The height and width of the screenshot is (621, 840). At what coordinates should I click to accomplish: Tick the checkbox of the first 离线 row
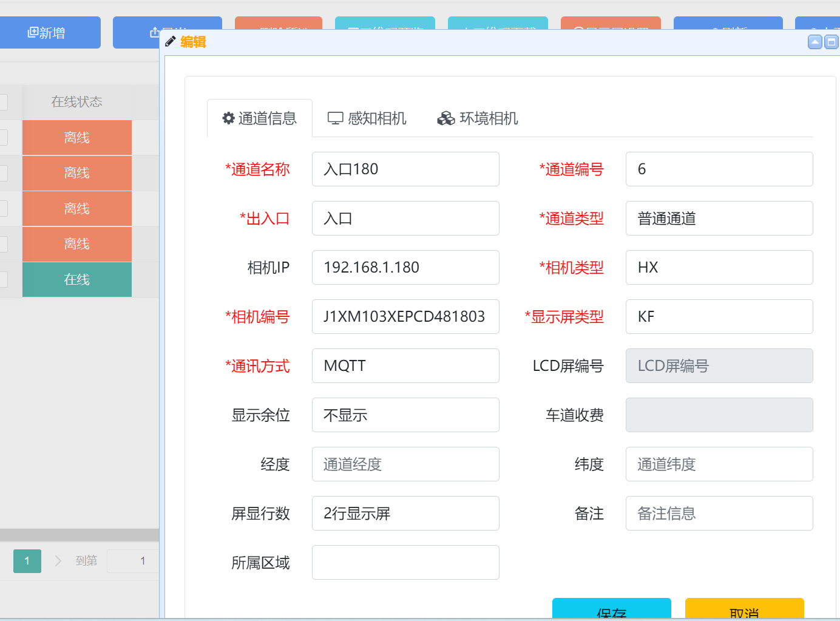[x=3, y=138]
